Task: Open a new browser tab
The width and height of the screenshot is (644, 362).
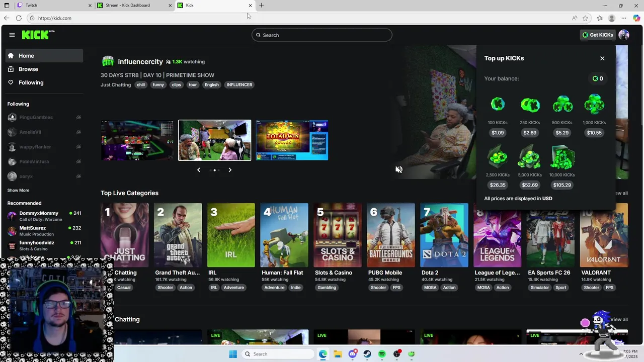Action: click(261, 6)
